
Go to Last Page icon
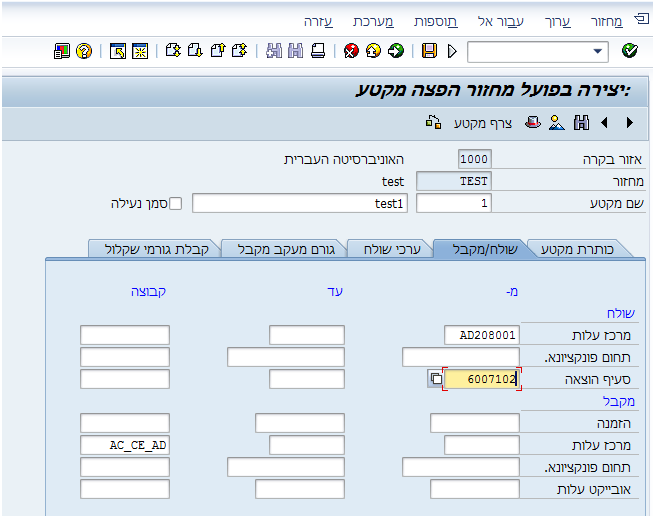tap(173, 51)
